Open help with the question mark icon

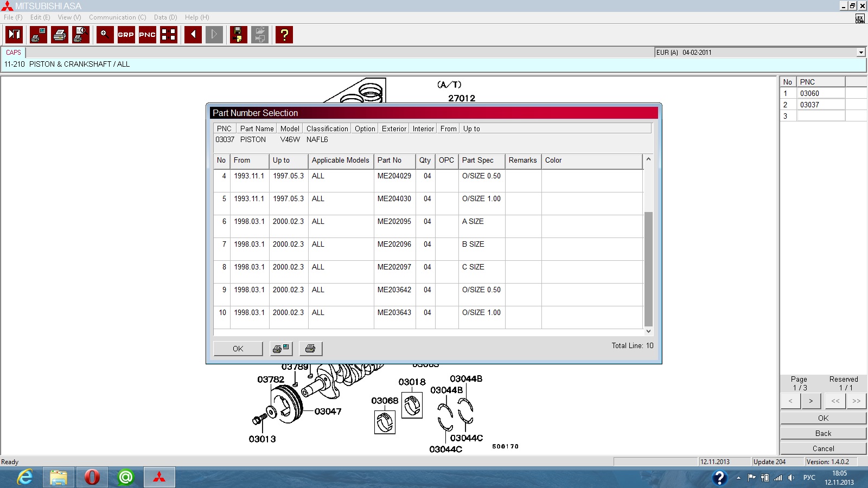pyautogui.click(x=284, y=35)
